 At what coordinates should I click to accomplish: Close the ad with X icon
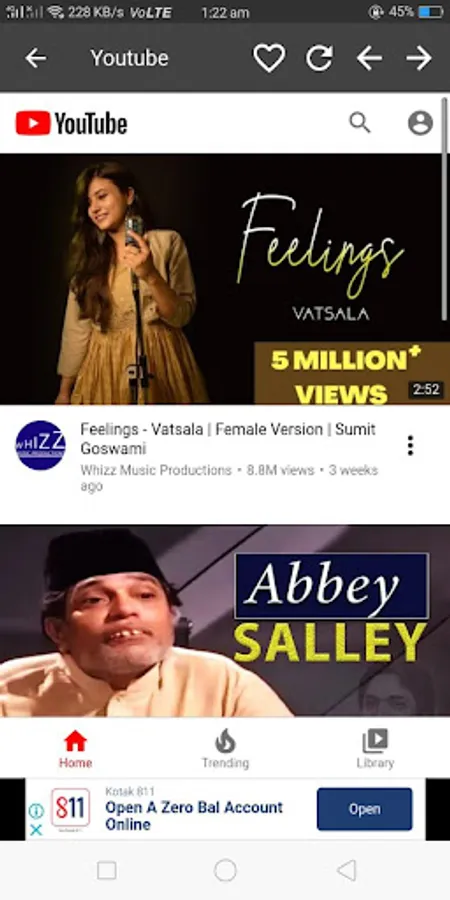(x=36, y=830)
